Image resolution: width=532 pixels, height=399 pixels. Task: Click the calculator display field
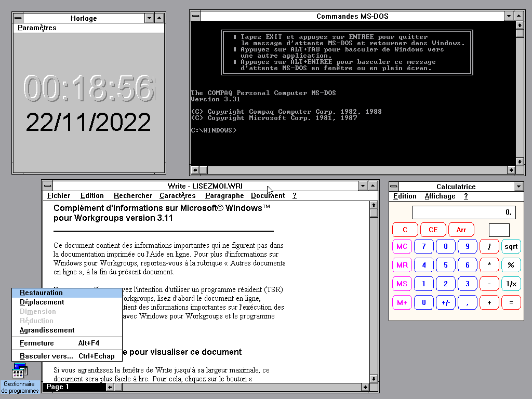click(x=463, y=212)
